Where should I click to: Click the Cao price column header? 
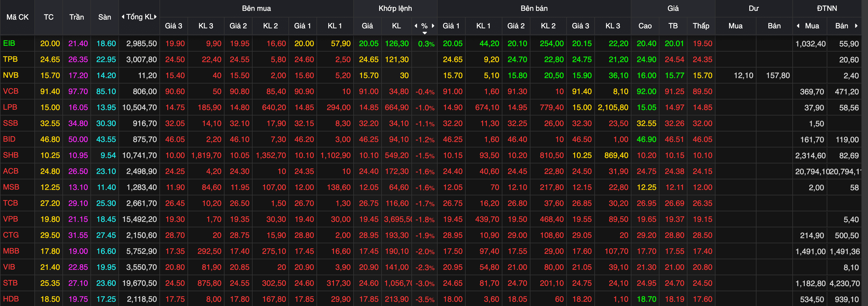[x=645, y=26]
